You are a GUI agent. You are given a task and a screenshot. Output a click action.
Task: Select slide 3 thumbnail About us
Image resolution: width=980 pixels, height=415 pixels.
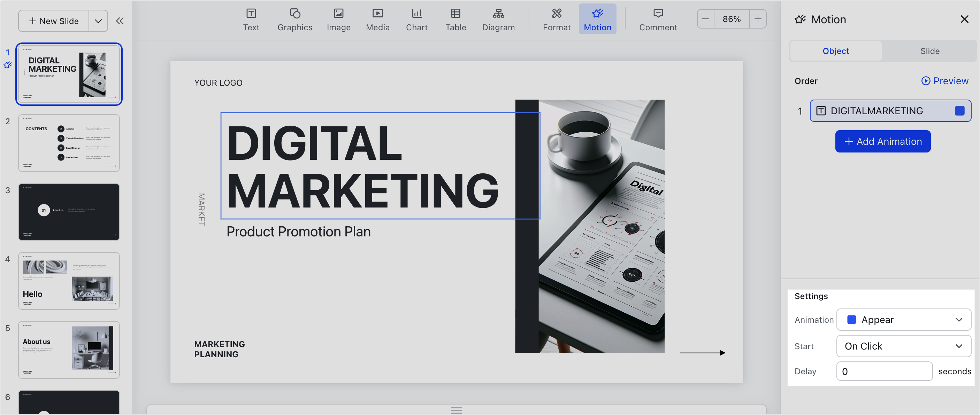pos(69,212)
